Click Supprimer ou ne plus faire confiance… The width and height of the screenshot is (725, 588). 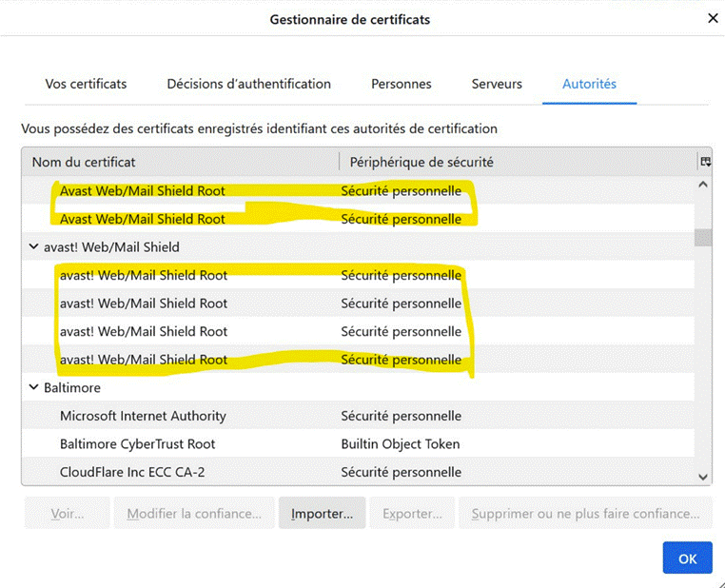pyautogui.click(x=585, y=513)
